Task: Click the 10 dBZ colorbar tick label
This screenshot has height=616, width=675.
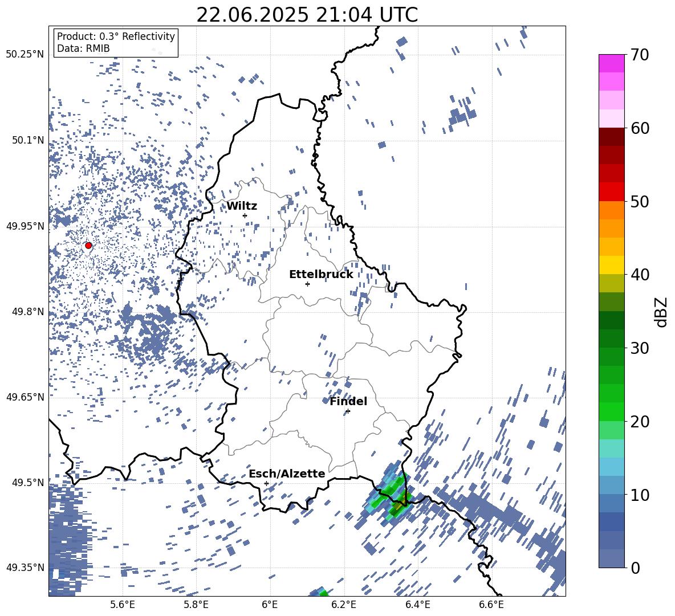Action: (640, 495)
